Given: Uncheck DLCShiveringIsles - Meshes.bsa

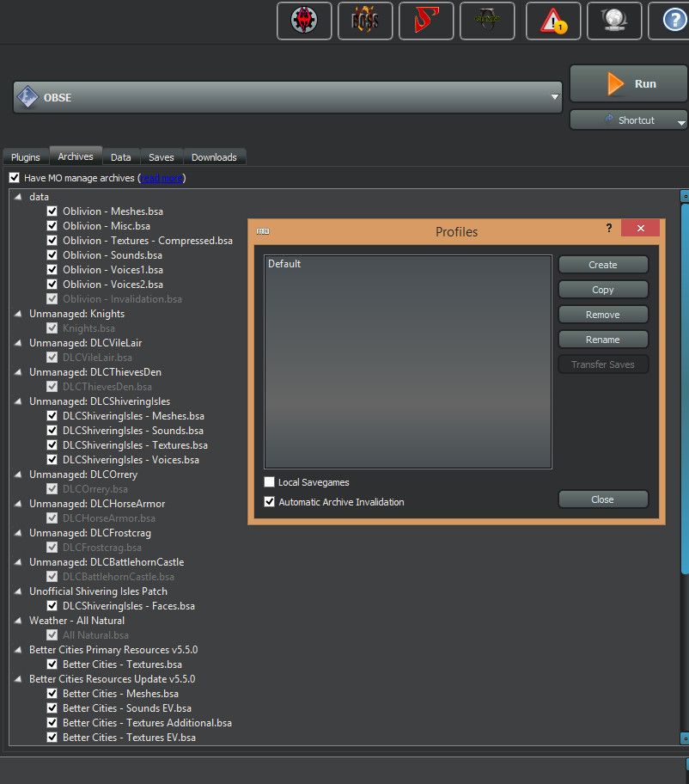Looking at the screenshot, I should coord(52,415).
